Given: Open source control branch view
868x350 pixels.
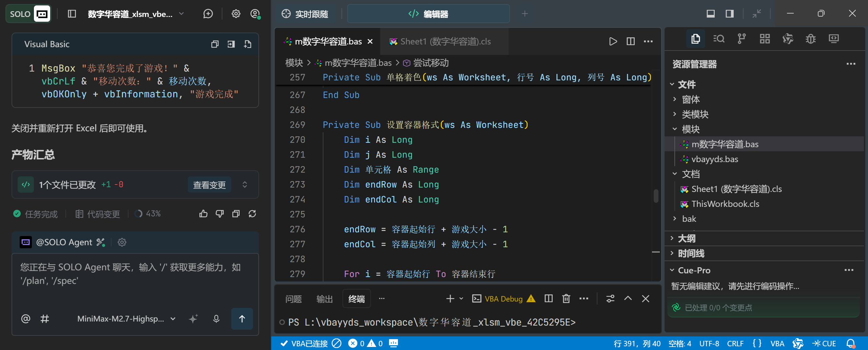Looking at the screenshot, I should tap(742, 39).
